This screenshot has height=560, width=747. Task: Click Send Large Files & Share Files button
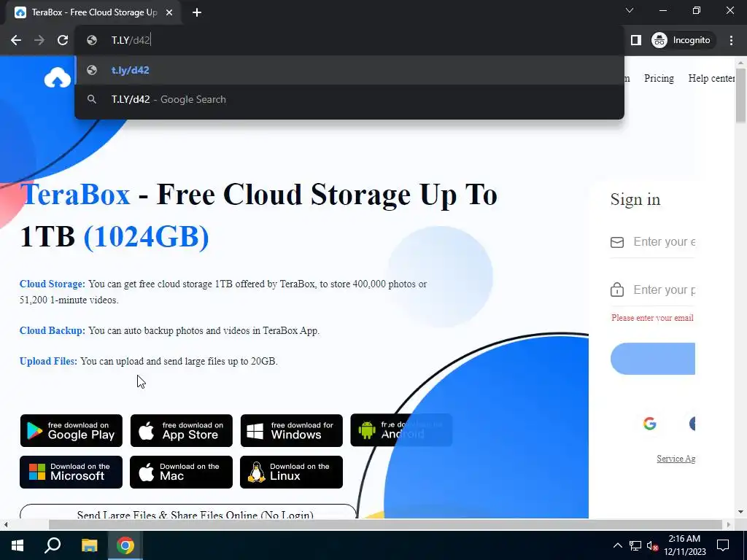pyautogui.click(x=188, y=511)
